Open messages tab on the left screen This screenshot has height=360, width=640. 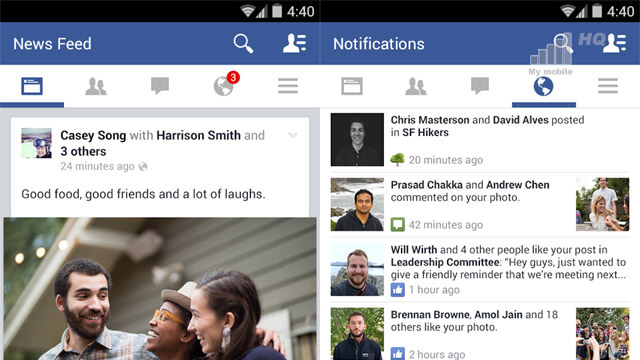160,86
